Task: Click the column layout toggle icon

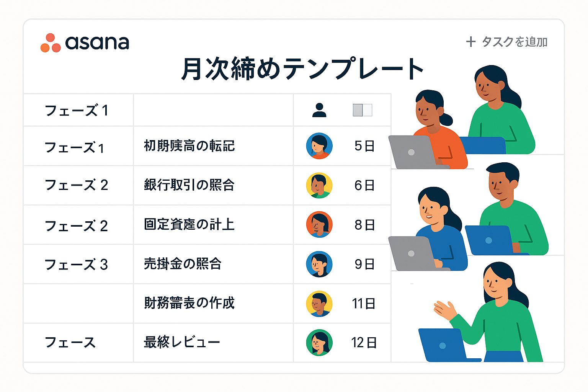Action: [x=362, y=110]
